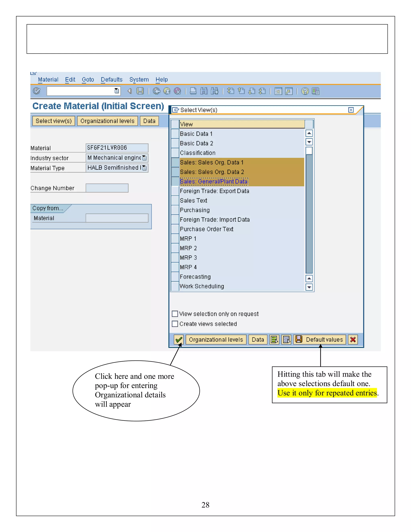The height and width of the screenshot is (532, 411).
Task: Open the Material Type dropdown
Action: pos(144,168)
